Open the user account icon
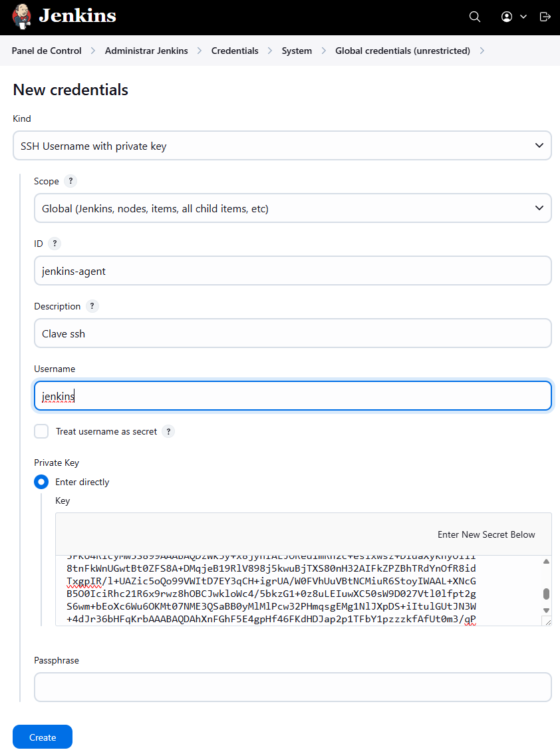 click(x=507, y=17)
